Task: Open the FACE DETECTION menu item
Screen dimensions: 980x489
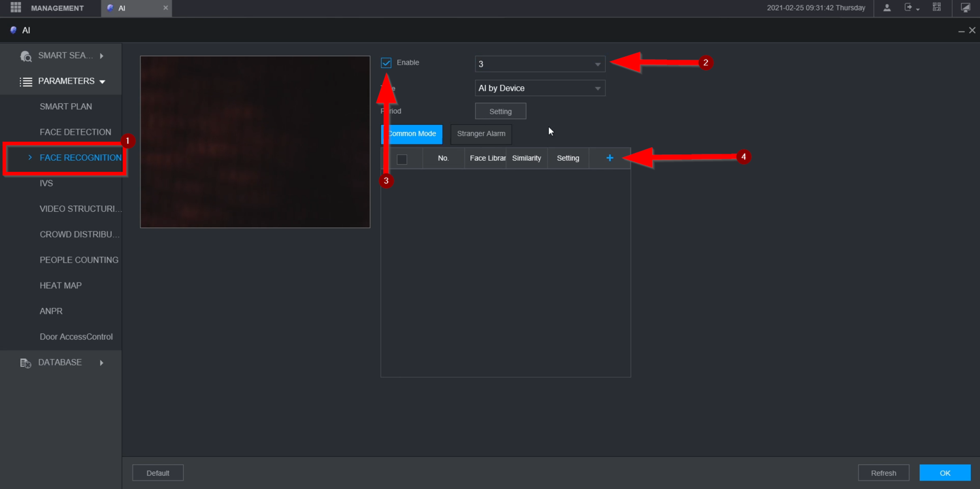Action: [x=76, y=132]
